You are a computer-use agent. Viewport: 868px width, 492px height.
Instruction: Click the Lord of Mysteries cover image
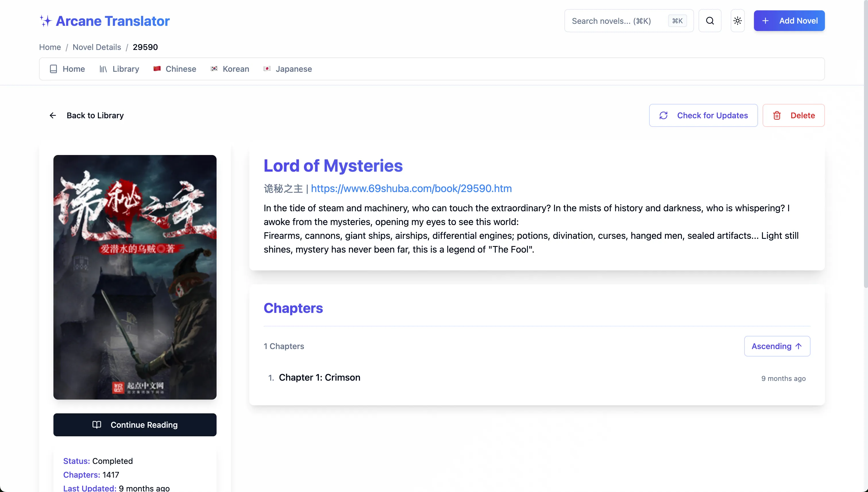(135, 277)
